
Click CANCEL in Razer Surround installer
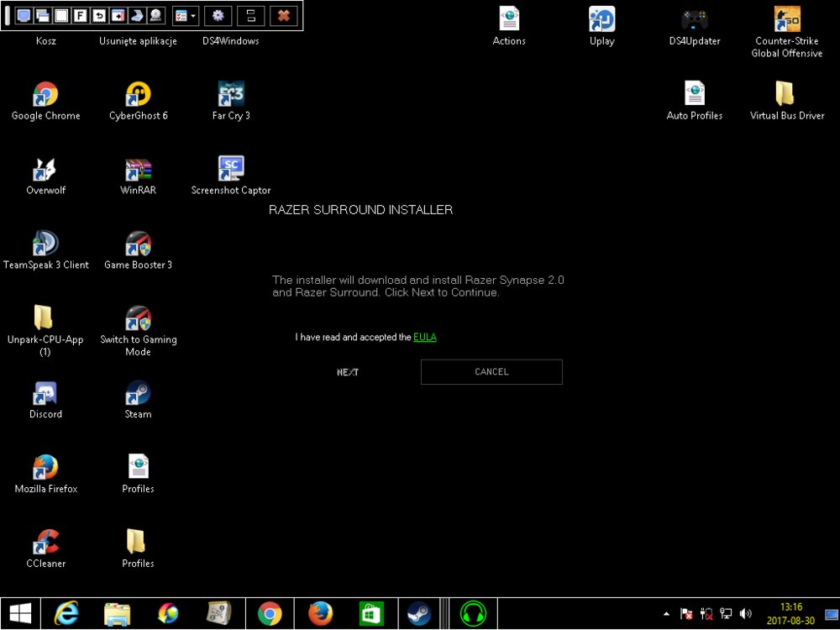(491, 372)
